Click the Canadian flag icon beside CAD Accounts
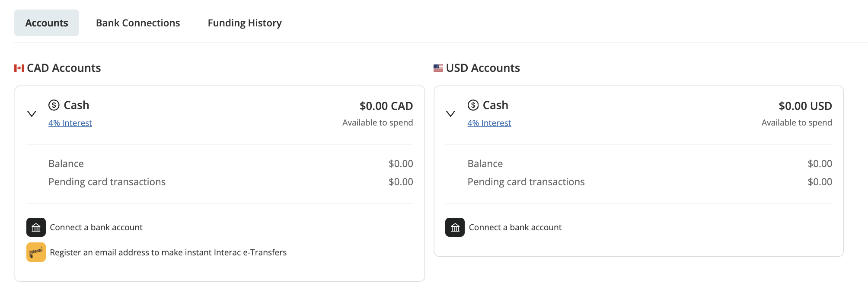 click(x=19, y=68)
